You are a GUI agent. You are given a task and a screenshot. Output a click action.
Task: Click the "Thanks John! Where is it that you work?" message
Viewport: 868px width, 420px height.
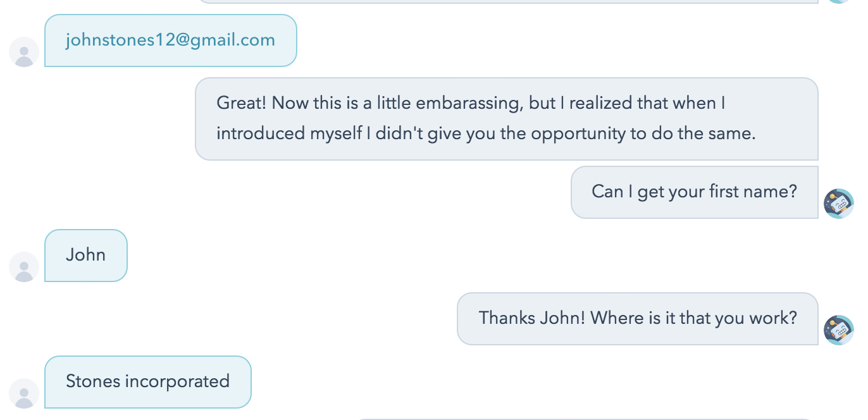637,319
